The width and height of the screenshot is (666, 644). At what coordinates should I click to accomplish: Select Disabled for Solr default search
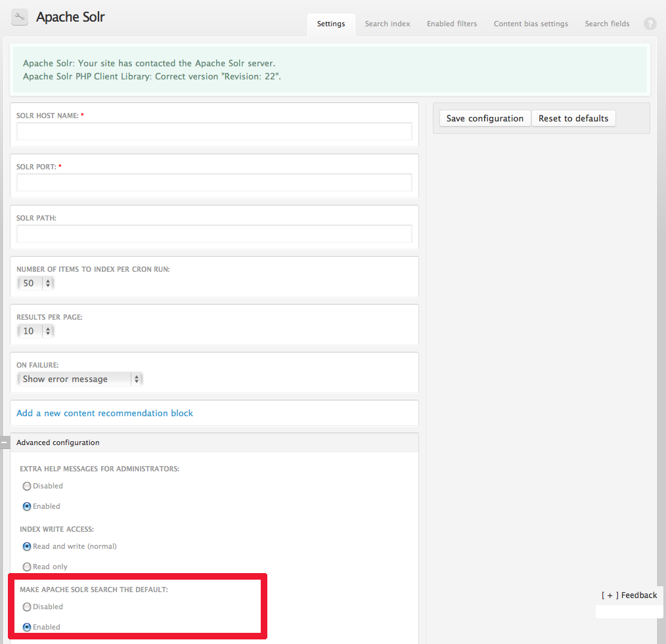coord(27,607)
